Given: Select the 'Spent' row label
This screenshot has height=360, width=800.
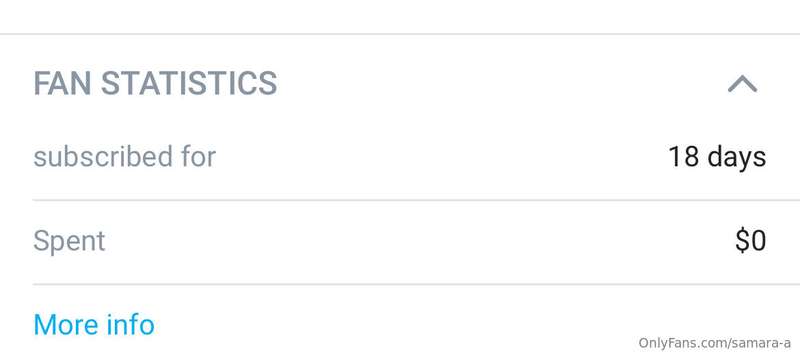Looking at the screenshot, I should click(69, 242).
